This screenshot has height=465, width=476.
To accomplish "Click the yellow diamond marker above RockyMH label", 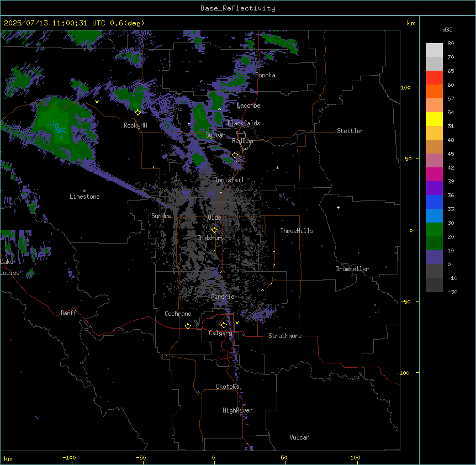I will click(x=137, y=112).
